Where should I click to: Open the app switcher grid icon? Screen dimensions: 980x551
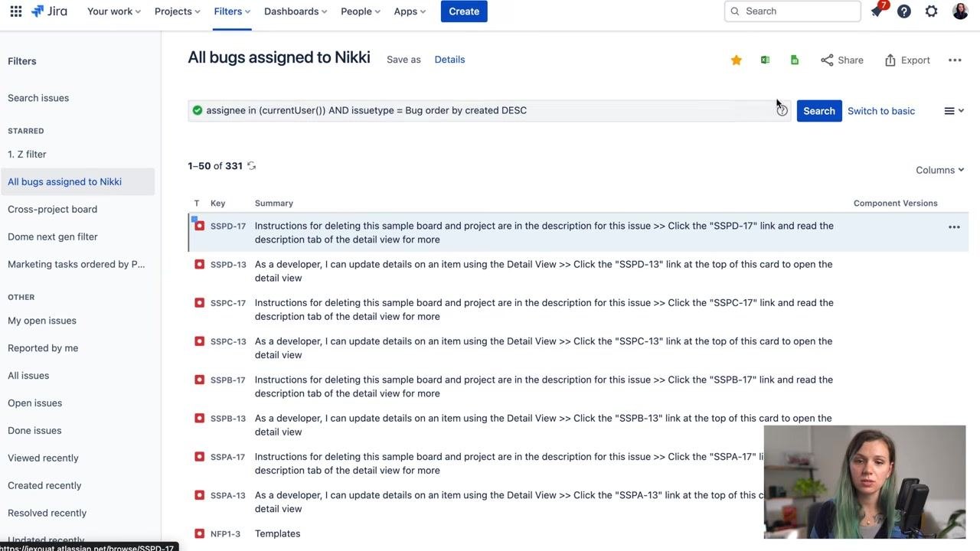pyautogui.click(x=16, y=11)
